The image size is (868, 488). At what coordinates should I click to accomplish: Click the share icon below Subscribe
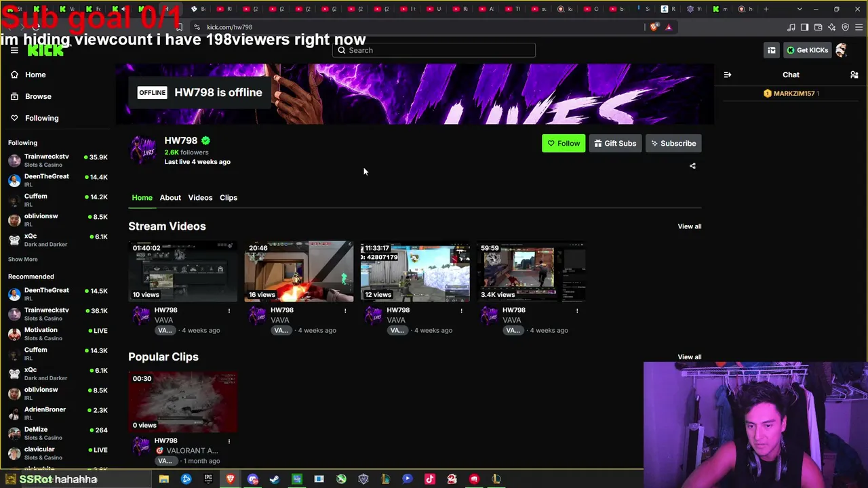(x=692, y=166)
